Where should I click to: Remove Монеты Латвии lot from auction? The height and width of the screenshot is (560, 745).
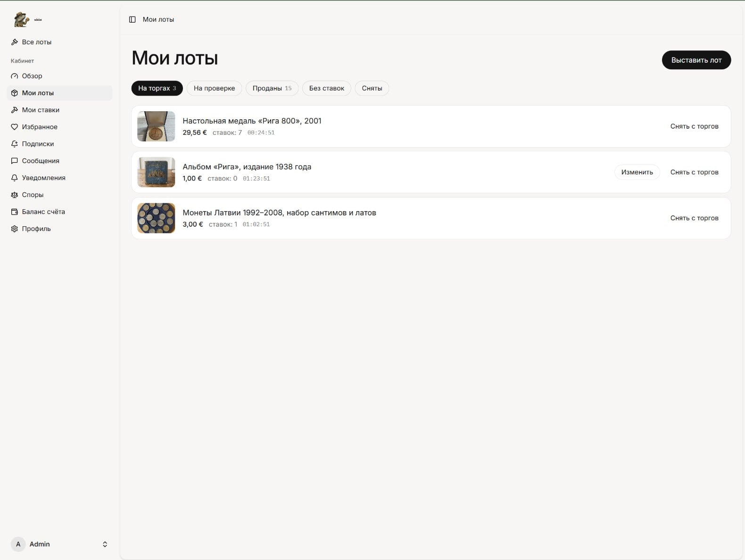coord(695,218)
